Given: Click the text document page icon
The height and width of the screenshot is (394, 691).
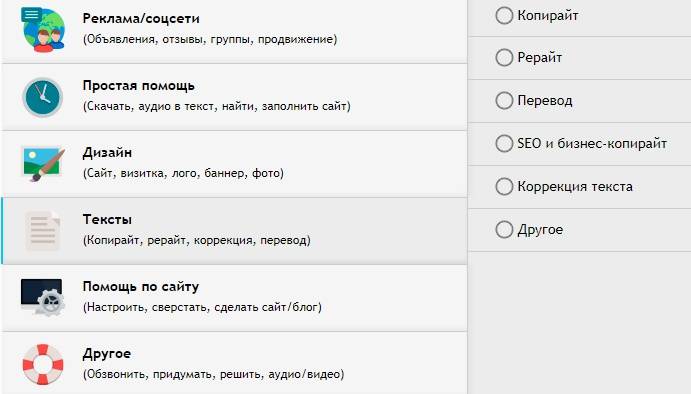Looking at the screenshot, I should coord(42,230).
